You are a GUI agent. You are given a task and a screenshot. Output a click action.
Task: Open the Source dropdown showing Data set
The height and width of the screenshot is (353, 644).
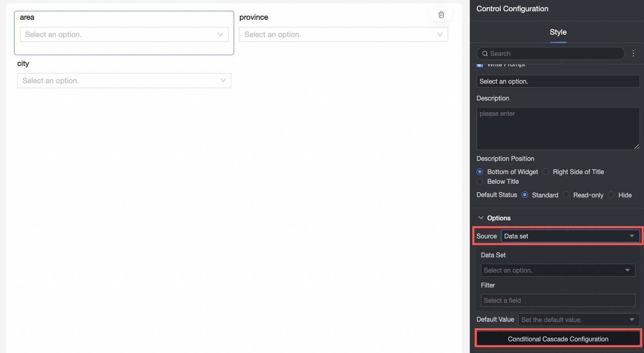(570, 236)
